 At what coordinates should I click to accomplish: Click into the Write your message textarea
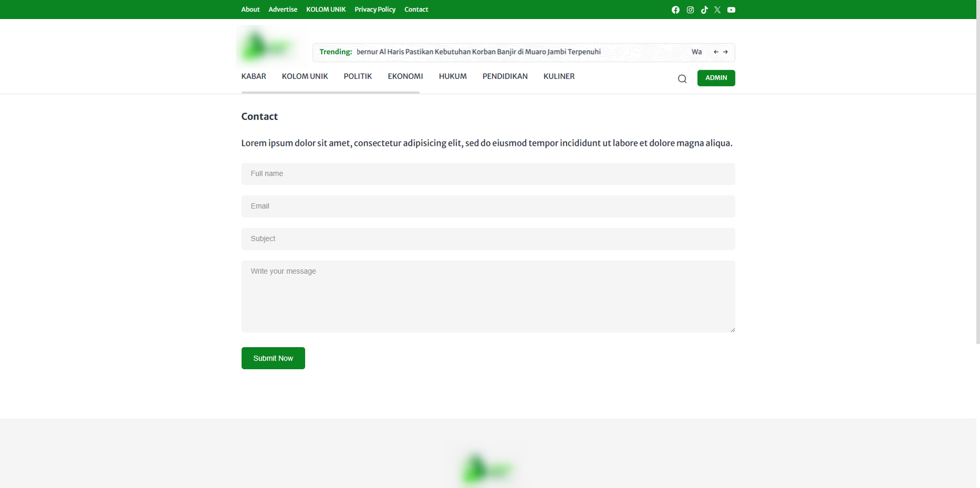[x=488, y=296]
